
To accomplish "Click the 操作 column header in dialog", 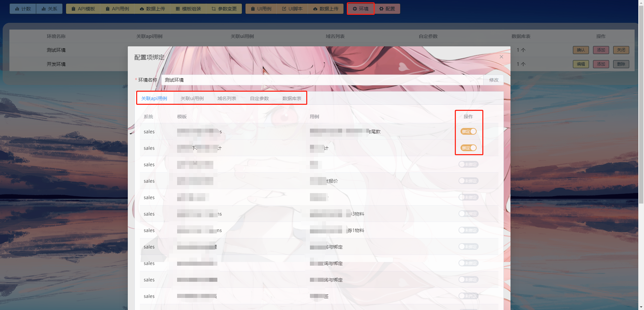I will [468, 117].
